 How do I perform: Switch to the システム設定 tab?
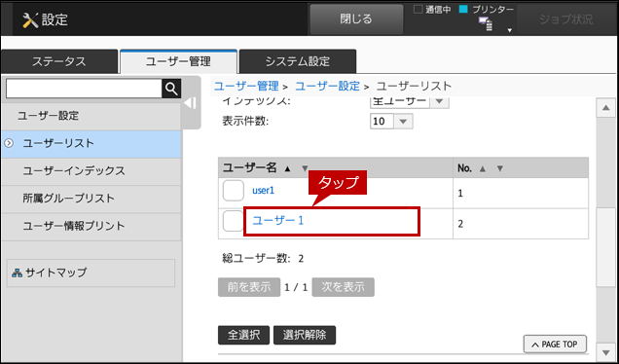tap(298, 61)
